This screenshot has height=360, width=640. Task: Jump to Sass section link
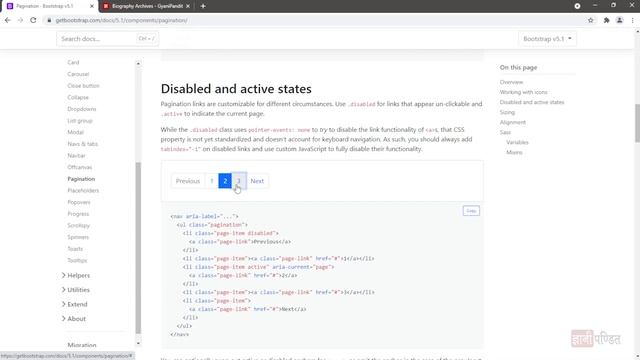(x=505, y=132)
